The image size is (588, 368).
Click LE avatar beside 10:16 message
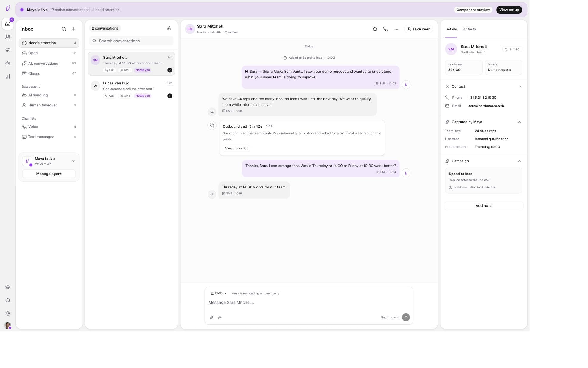tap(212, 194)
